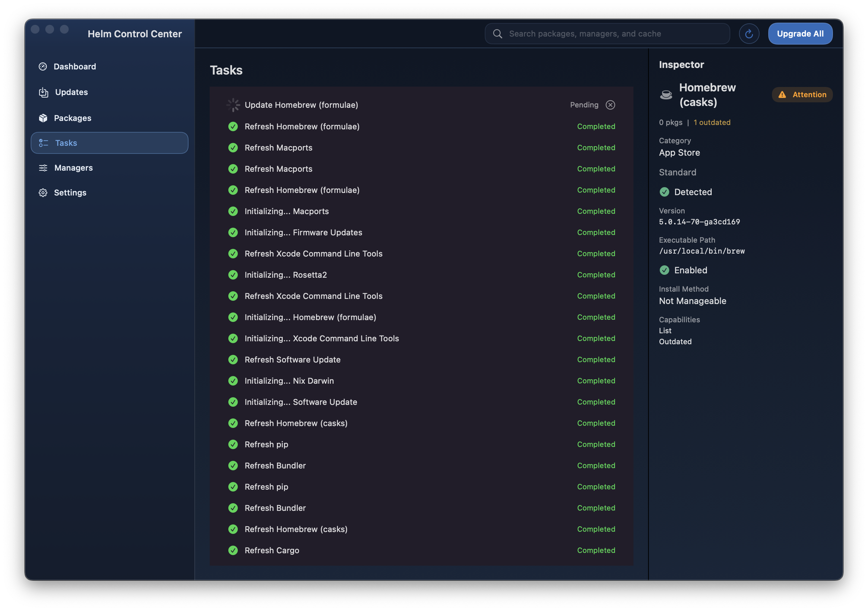Click the search packages input field
868x611 pixels.
pos(607,33)
